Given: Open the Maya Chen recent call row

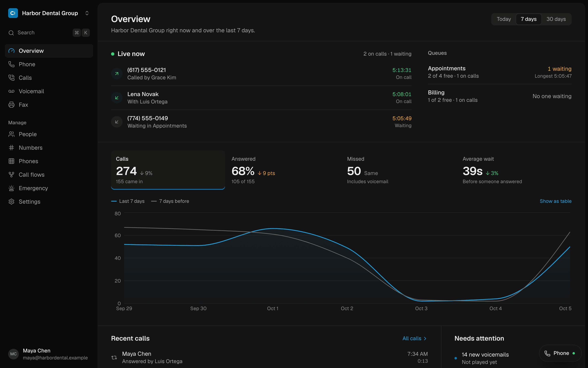Looking at the screenshot, I should coord(269,358).
